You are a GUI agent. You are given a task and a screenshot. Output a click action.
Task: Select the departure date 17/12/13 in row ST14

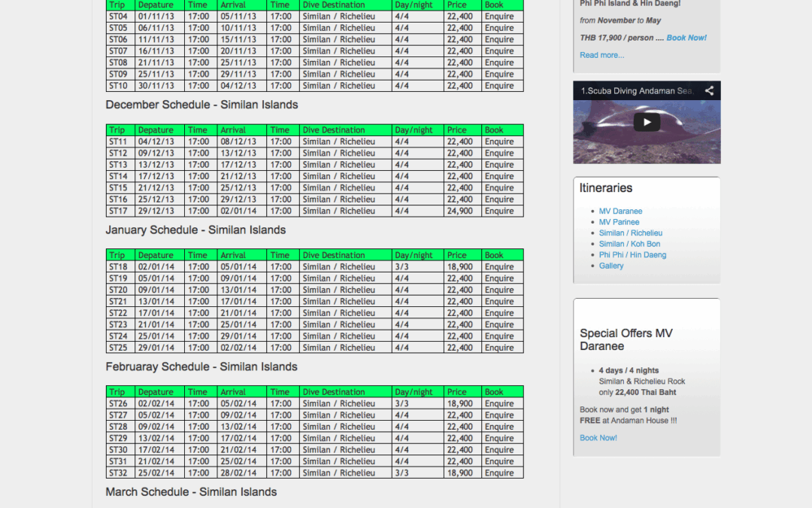point(156,176)
